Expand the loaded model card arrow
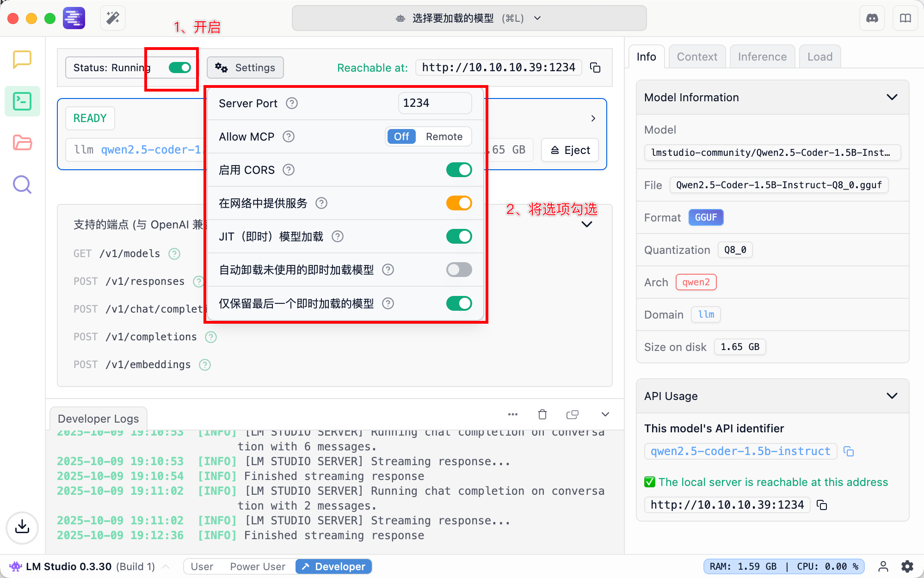 [593, 118]
